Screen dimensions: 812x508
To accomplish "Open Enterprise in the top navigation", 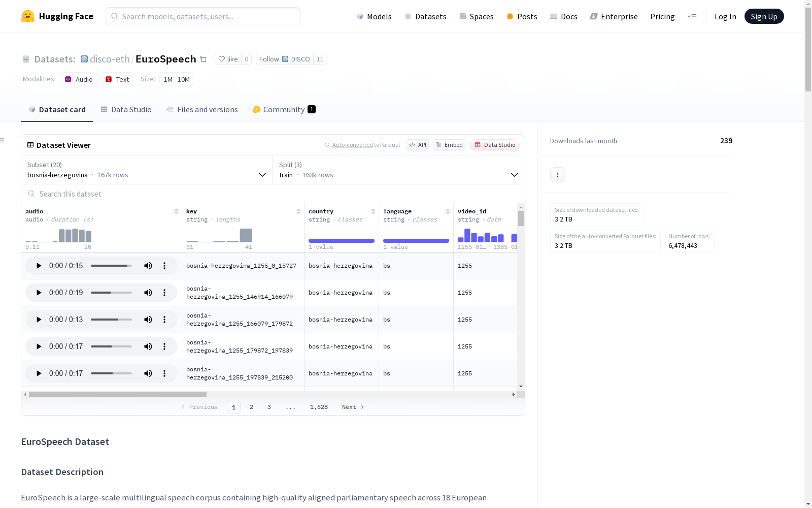I will 614,16.
